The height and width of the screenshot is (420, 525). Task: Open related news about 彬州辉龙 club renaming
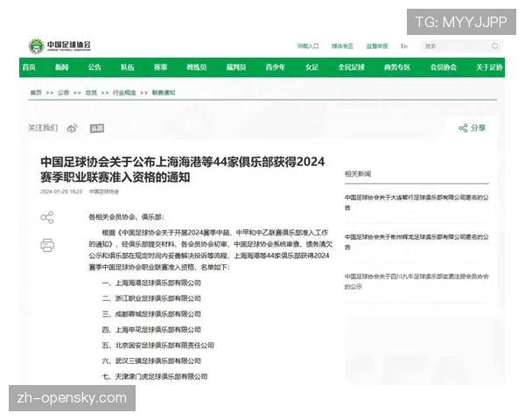(416, 241)
